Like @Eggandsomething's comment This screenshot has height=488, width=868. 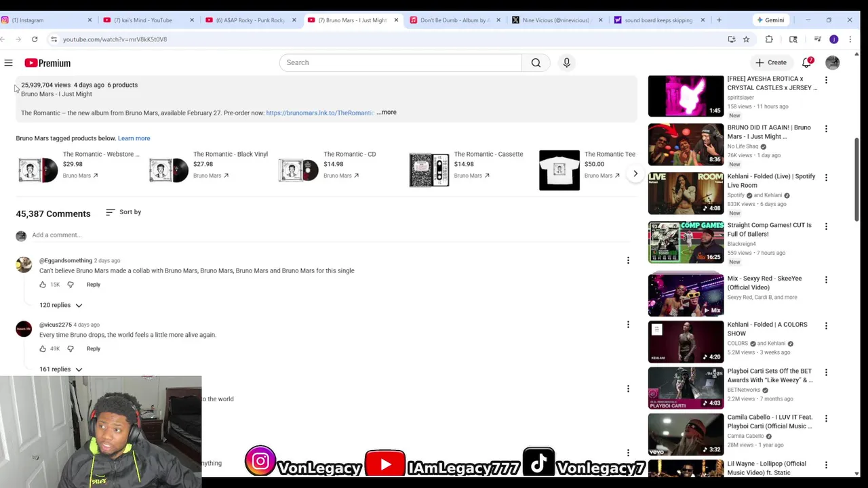click(43, 285)
